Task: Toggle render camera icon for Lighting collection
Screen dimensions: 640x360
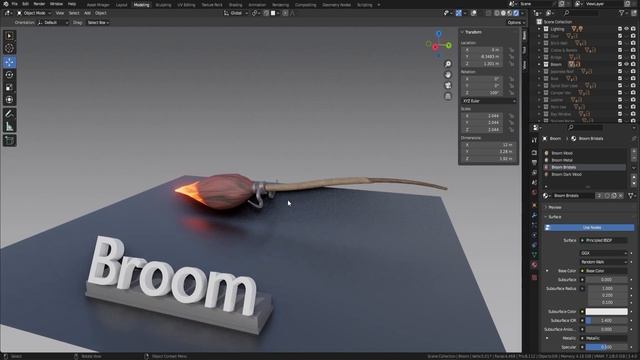Action: 633,29
